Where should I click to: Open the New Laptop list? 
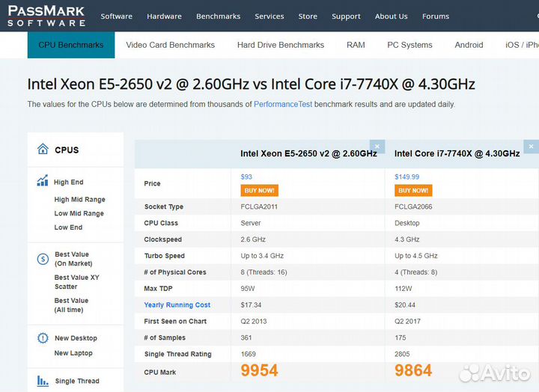click(73, 353)
